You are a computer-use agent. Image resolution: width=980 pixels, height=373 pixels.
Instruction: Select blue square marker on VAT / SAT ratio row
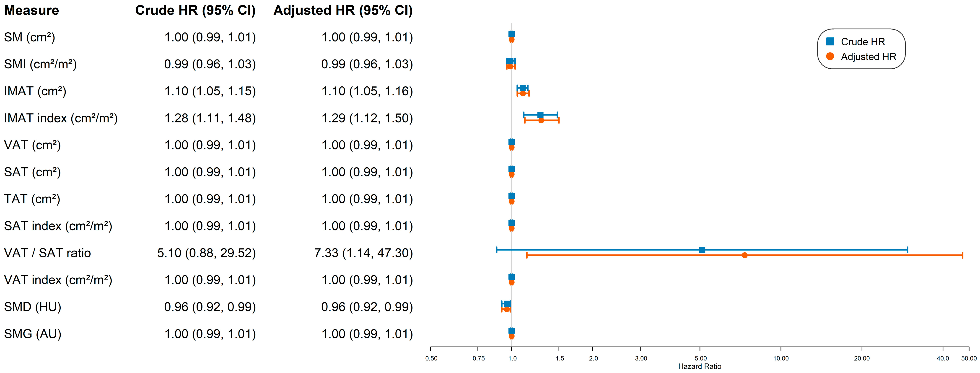pos(702,250)
